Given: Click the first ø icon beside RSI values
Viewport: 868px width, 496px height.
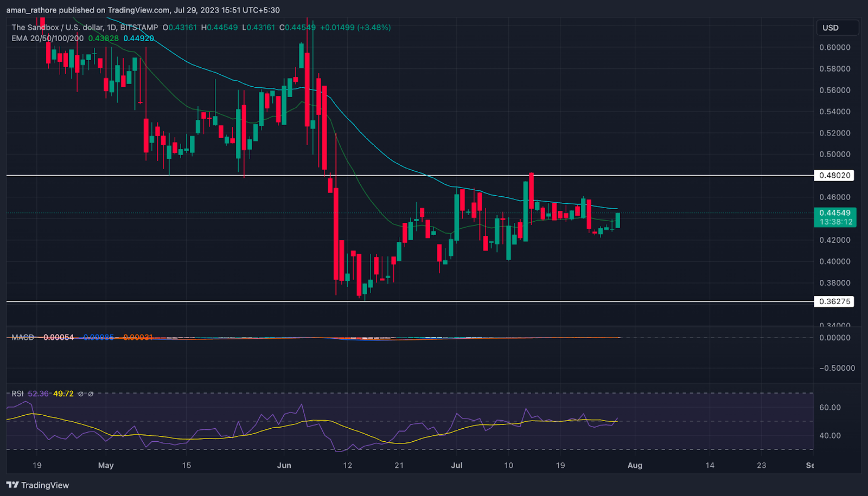Looking at the screenshot, I should coord(81,394).
